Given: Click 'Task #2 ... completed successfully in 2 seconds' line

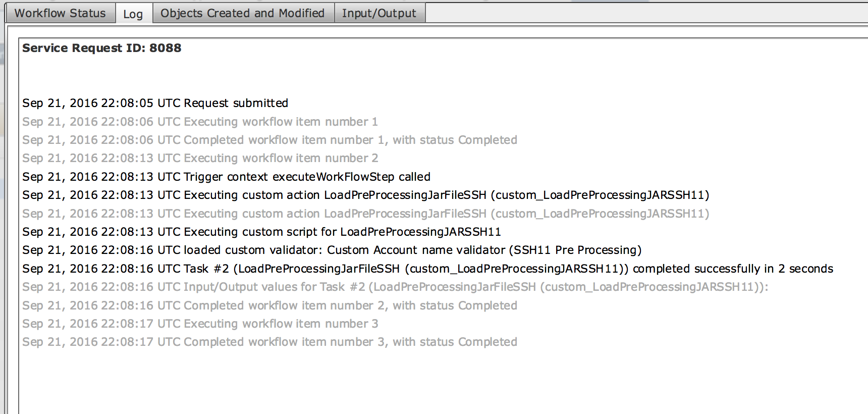Looking at the screenshot, I should tap(427, 269).
